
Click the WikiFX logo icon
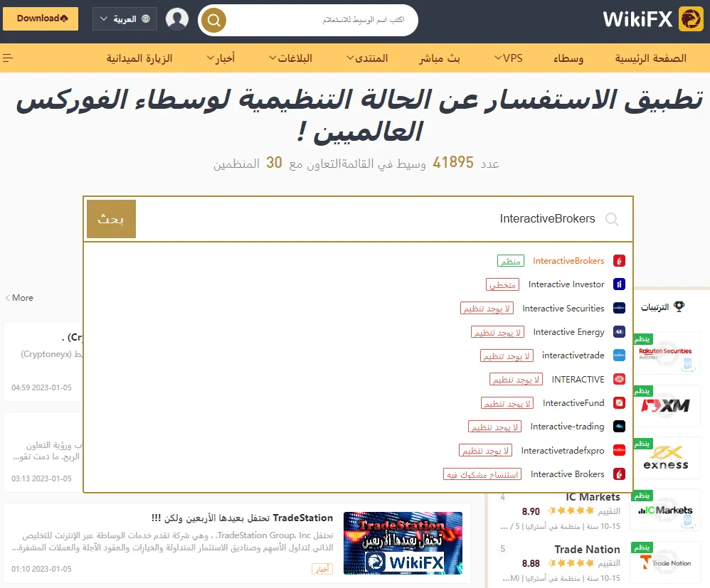pos(691,19)
